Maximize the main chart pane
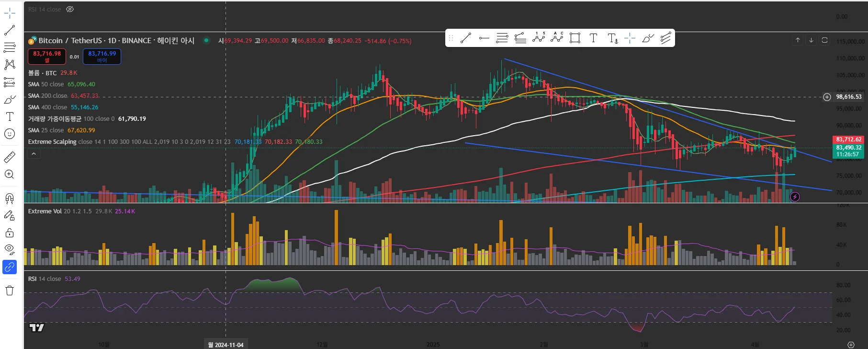Screen dimensions: 868x349 [824, 40]
